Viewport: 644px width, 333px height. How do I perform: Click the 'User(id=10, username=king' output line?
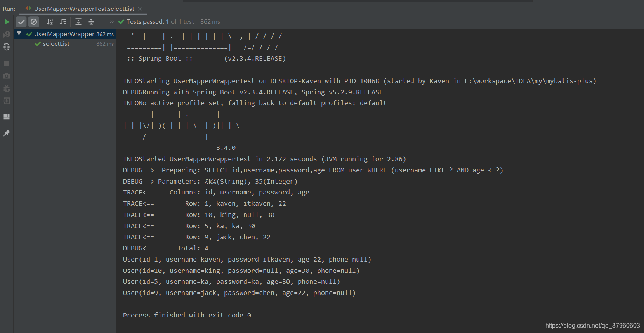coord(241,271)
